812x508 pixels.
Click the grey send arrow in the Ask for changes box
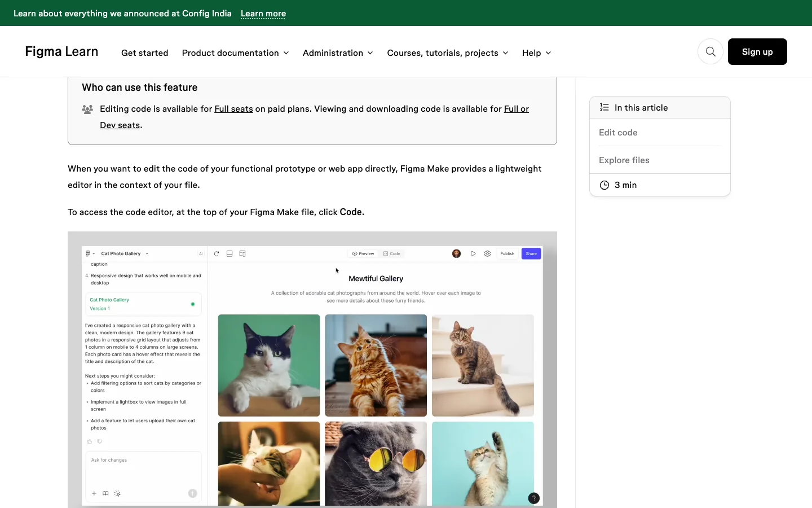(x=192, y=493)
